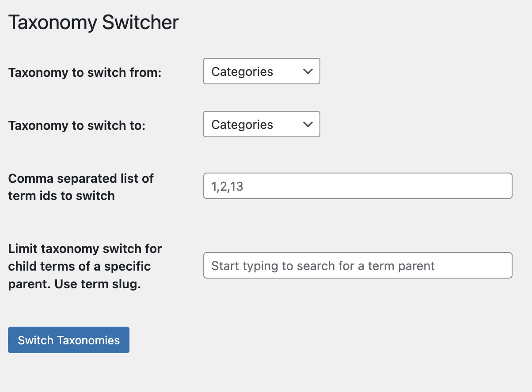Click chevron arrow of switch-to select

pyautogui.click(x=308, y=124)
